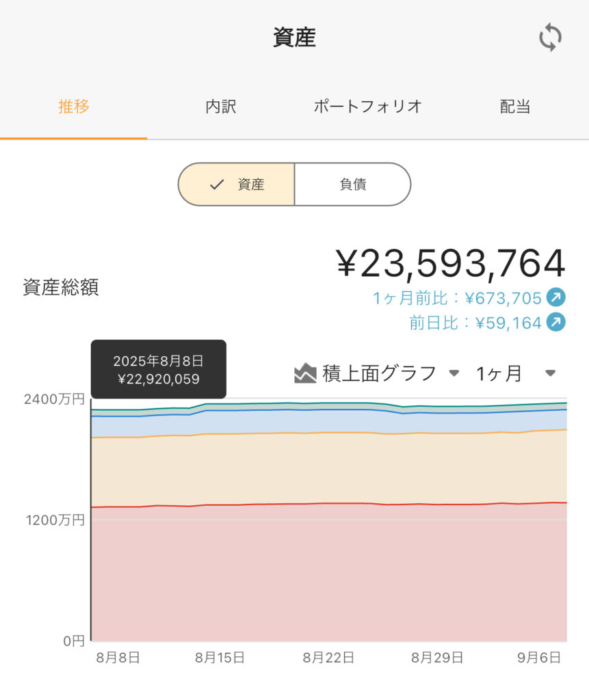Screen dimensions: 589x700
Task: Tap the beige area of the chart
Action: pos(329,469)
